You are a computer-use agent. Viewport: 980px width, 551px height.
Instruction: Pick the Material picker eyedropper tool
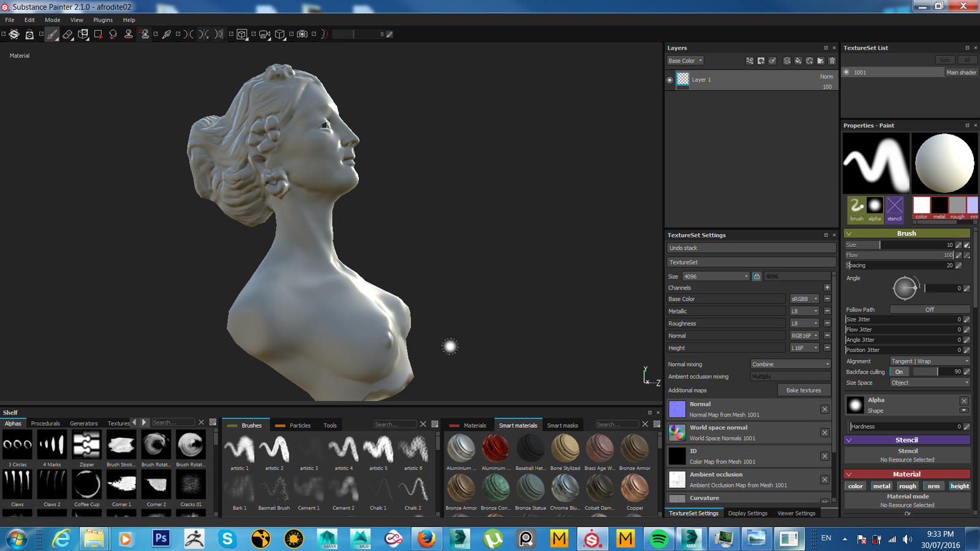[166, 34]
